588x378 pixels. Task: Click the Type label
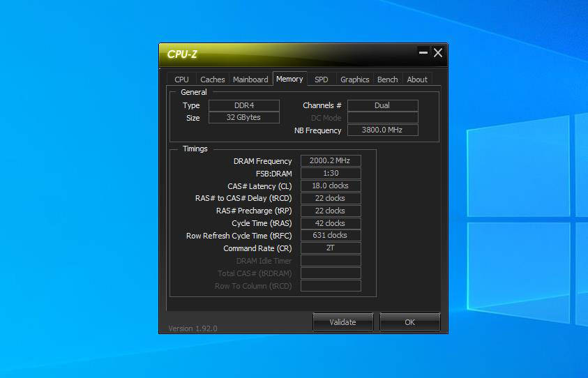pyautogui.click(x=191, y=105)
